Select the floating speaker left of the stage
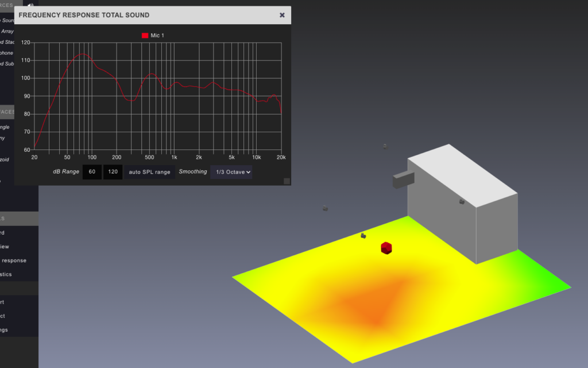 pyautogui.click(x=325, y=208)
